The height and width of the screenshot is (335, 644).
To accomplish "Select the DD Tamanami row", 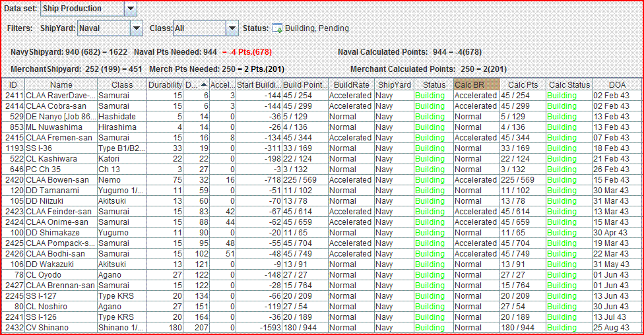I will click(322, 191).
